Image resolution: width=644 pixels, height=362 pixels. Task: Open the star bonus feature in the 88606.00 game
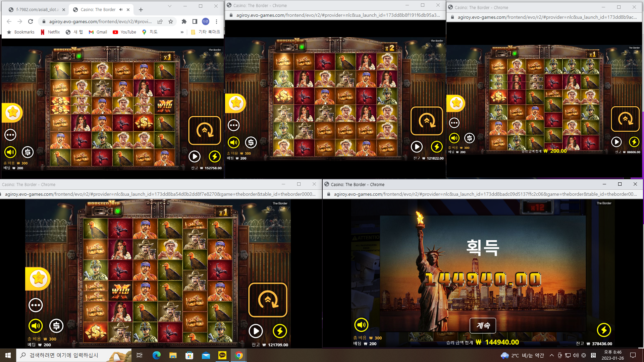[456, 103]
